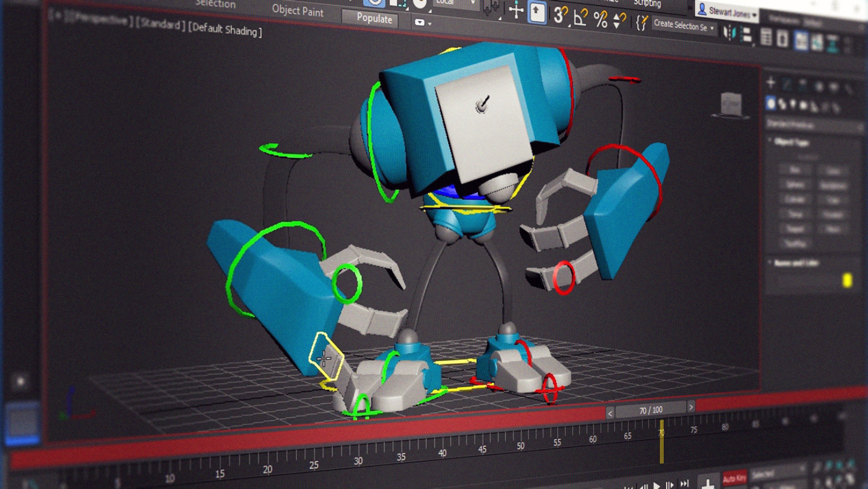The height and width of the screenshot is (489, 868).
Task: Toggle Auto Key animation mode
Action: 735,478
